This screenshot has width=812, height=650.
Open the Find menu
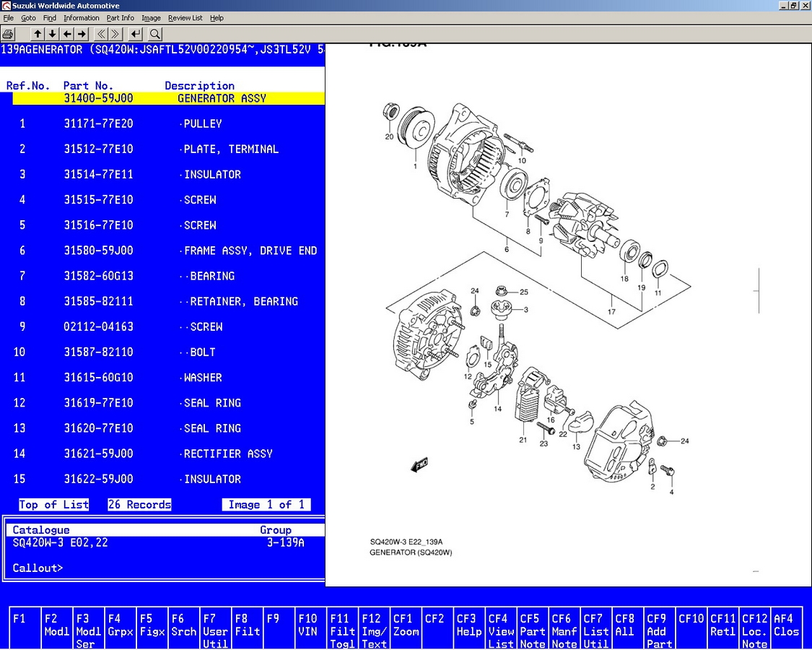pyautogui.click(x=50, y=17)
